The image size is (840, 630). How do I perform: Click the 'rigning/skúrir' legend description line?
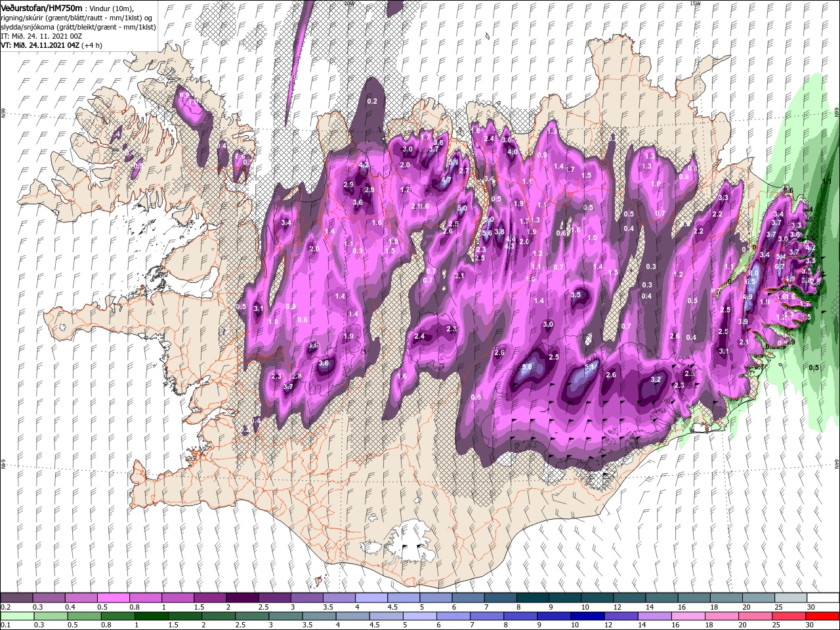click(76, 18)
